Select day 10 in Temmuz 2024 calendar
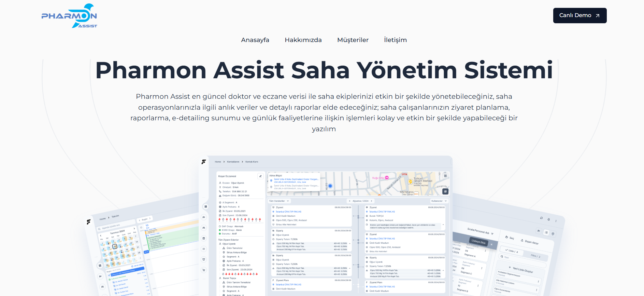This screenshot has width=644, height=296. [x=115, y=246]
